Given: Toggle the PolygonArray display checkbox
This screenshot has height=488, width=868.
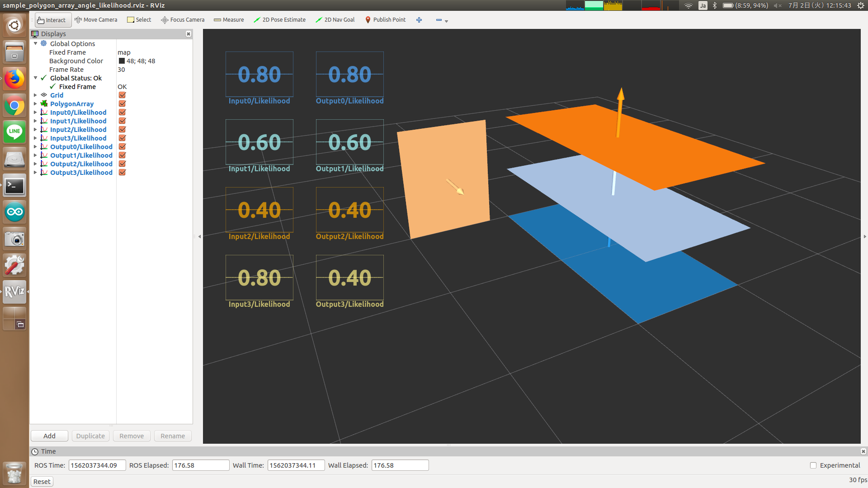Looking at the screenshot, I should [122, 103].
